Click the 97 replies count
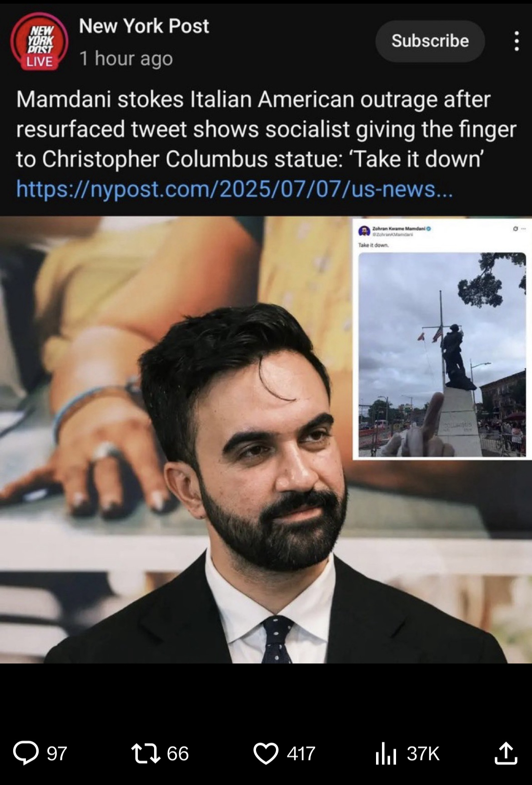 57,753
